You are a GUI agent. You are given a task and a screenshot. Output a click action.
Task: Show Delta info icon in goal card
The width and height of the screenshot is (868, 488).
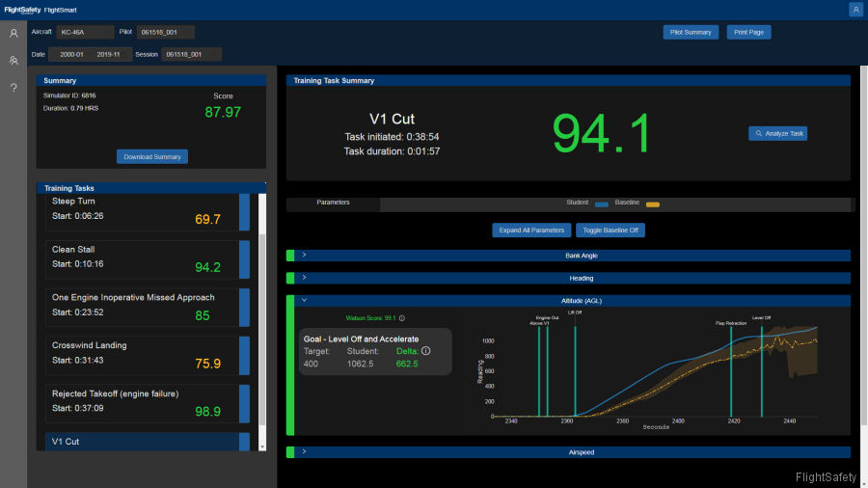tap(425, 351)
